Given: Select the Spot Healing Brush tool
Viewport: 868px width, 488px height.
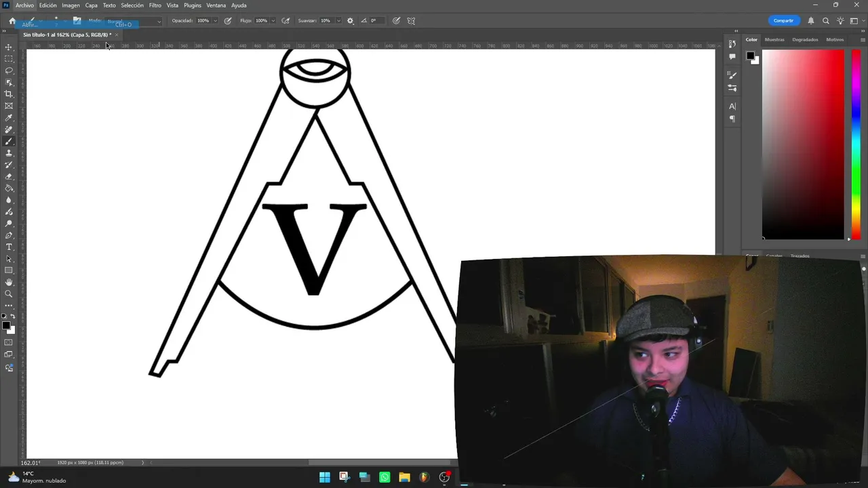Looking at the screenshot, I should (9, 129).
